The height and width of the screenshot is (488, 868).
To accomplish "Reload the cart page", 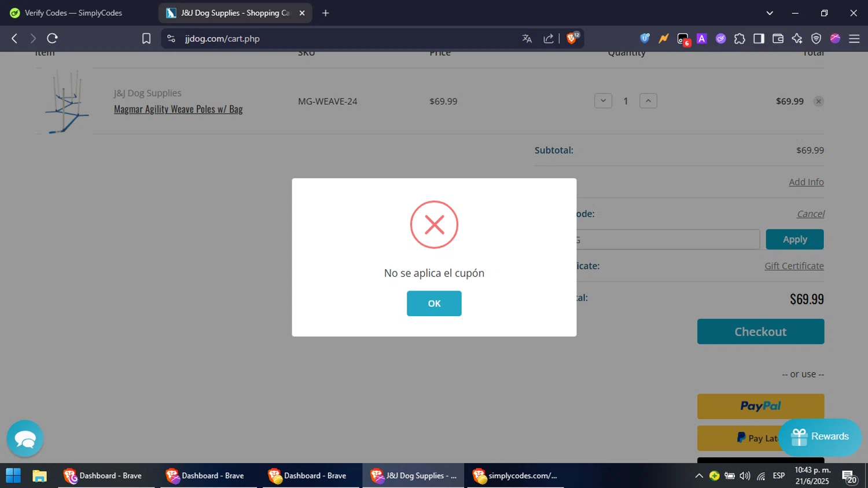I will coord(52,38).
